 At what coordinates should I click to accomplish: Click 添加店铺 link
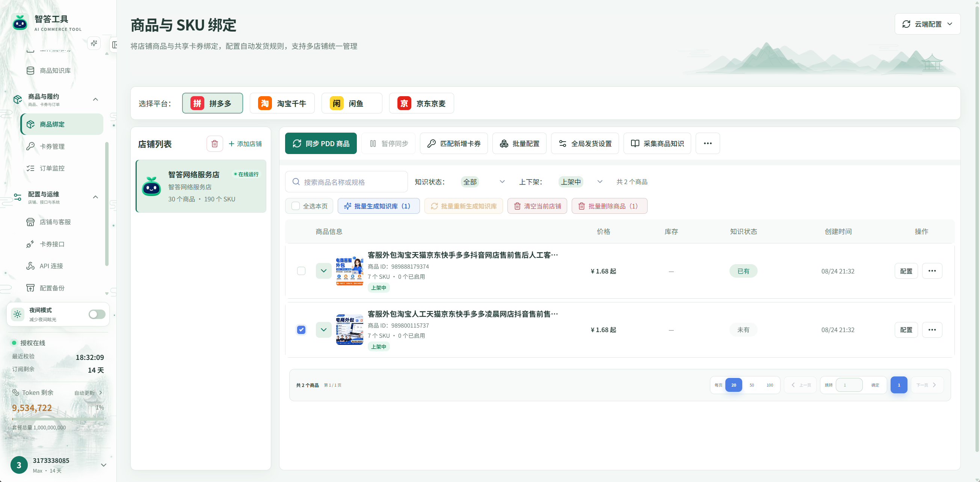245,144
